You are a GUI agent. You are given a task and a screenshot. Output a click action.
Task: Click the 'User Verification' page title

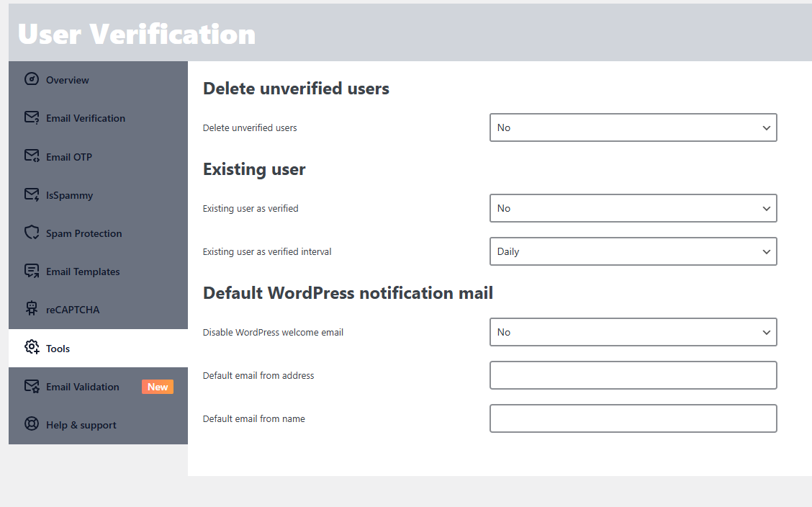(x=137, y=34)
